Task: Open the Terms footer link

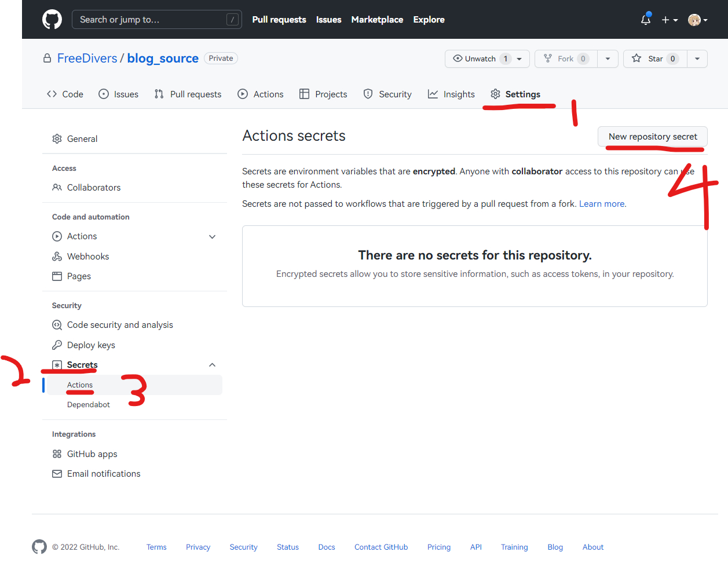Action: click(x=156, y=547)
